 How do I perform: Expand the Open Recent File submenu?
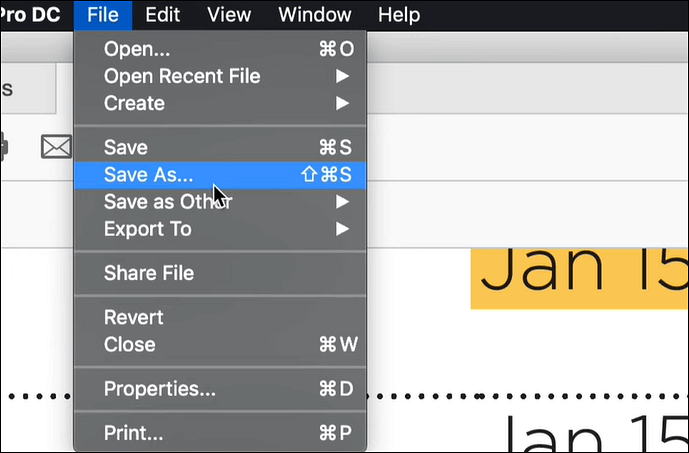(x=182, y=76)
